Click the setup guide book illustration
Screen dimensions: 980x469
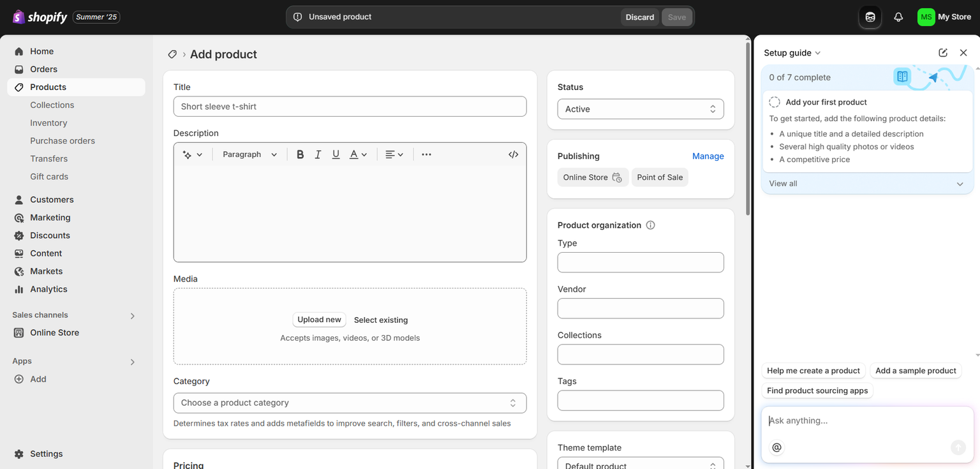(x=902, y=77)
